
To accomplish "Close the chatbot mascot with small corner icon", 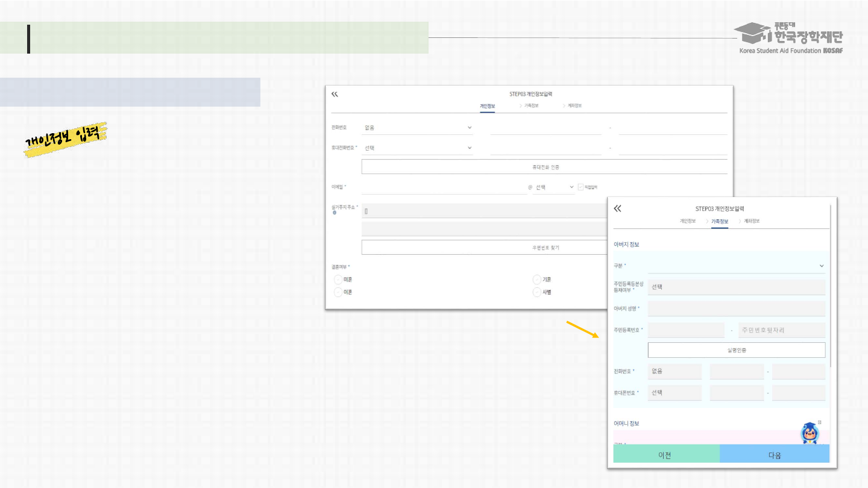I will tap(819, 422).
